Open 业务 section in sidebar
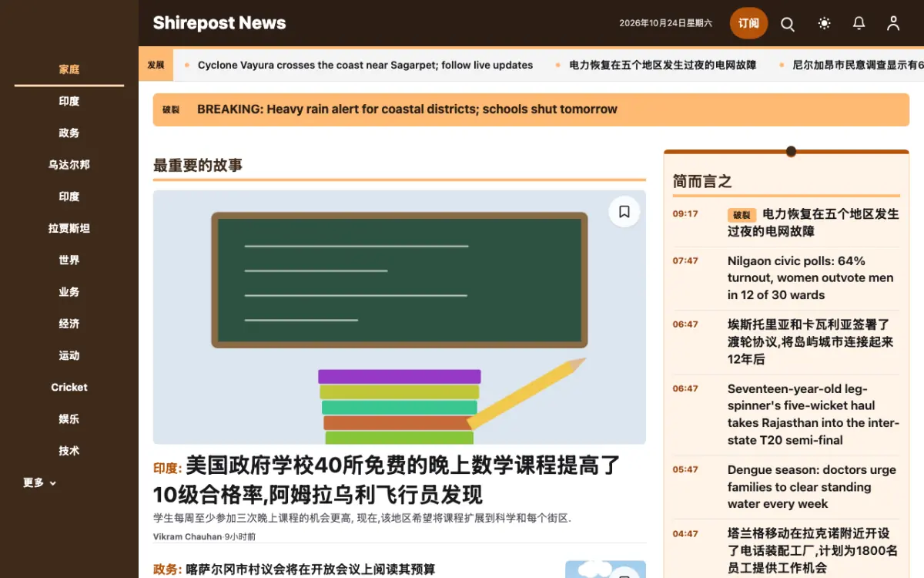Viewport: 924px width, 578px height. (69, 292)
